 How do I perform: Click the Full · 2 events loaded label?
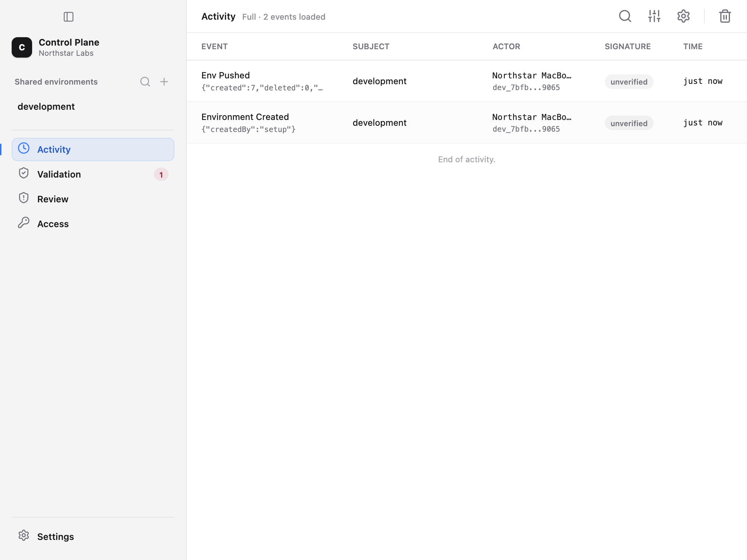[x=284, y=17]
